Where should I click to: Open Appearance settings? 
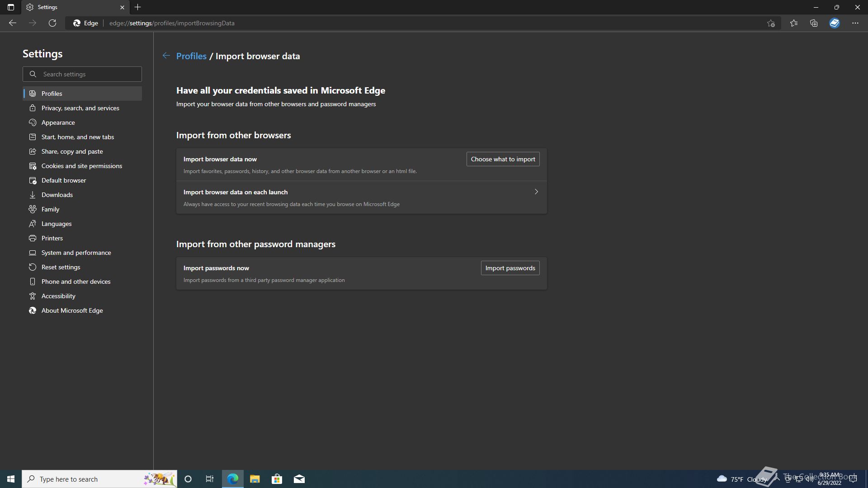click(82, 122)
